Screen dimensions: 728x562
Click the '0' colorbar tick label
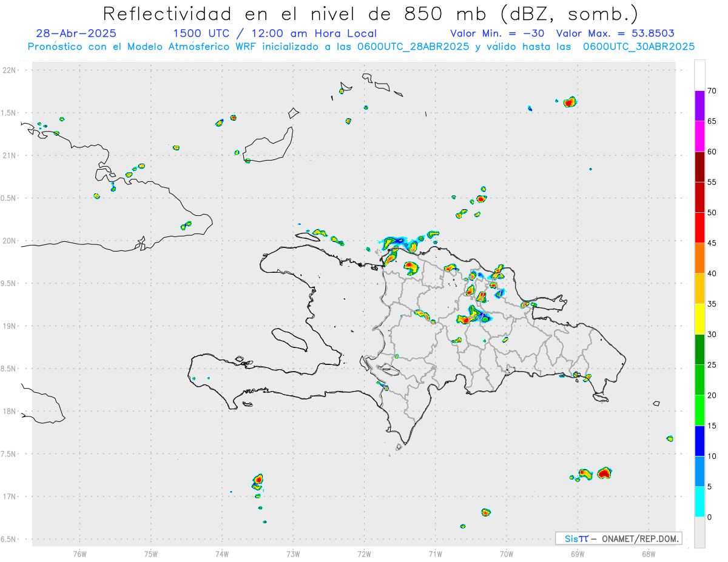710,517
